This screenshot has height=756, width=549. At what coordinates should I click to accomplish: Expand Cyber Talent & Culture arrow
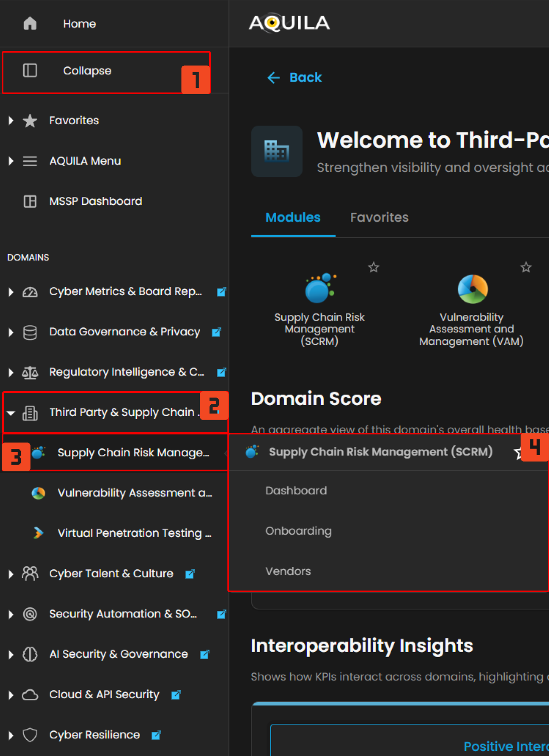pos(11,574)
